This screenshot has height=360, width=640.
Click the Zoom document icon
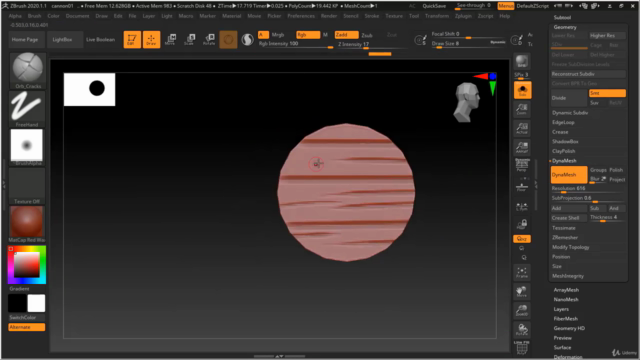[522, 109]
